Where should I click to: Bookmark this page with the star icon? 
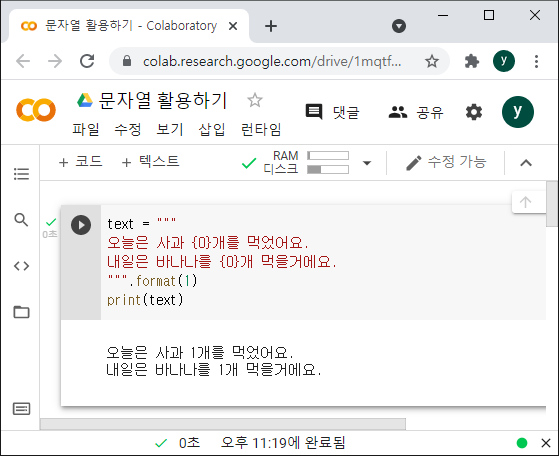click(x=432, y=61)
